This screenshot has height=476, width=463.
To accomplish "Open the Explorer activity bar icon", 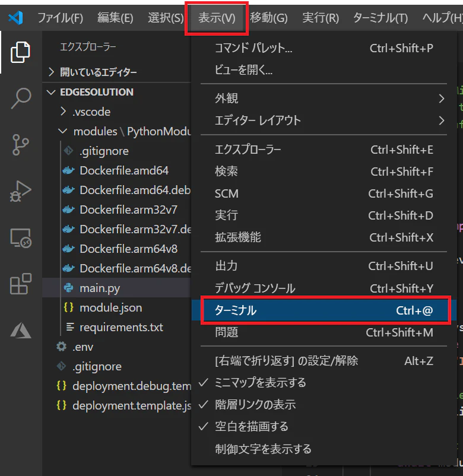I will pyautogui.click(x=20, y=52).
